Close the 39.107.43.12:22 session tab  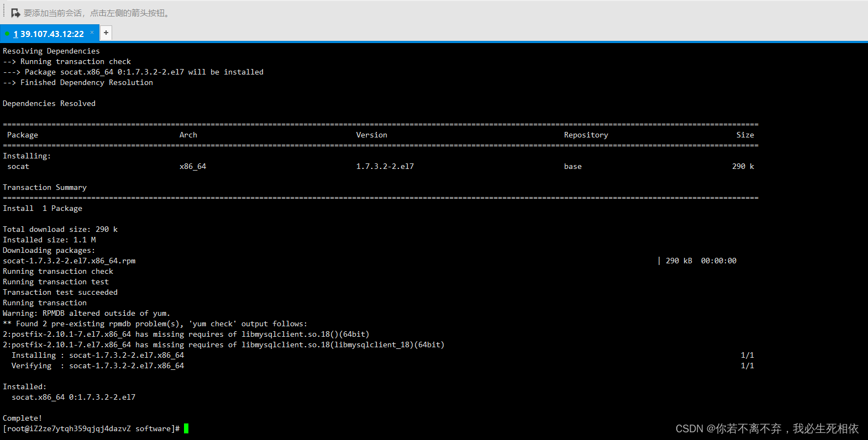(x=92, y=32)
